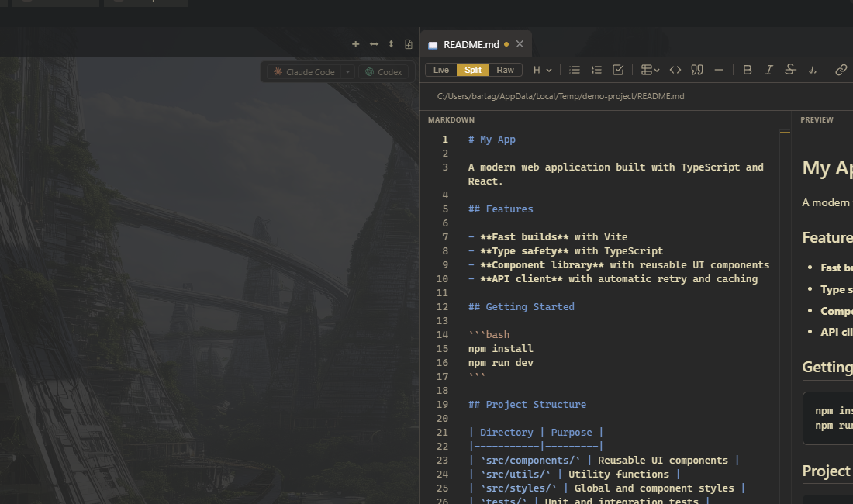The image size is (853, 504).
Task: Click the 'A modern web application' paragraph
Action: coord(616,174)
